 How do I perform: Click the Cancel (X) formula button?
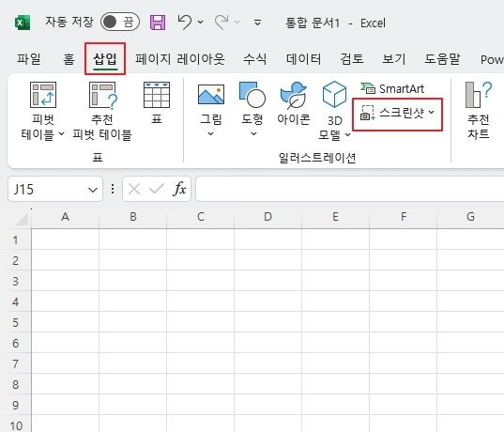134,189
